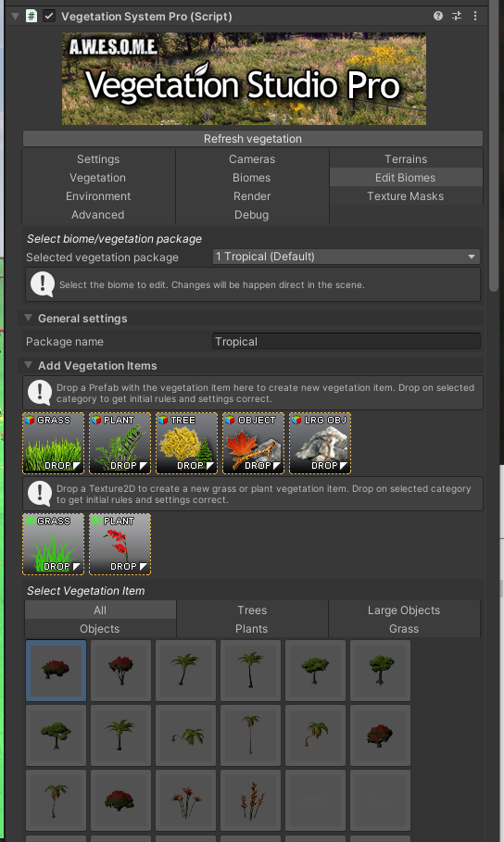This screenshot has width=504, height=842.
Task: Click the GRASS prefab drop zone
Action: pos(54,443)
